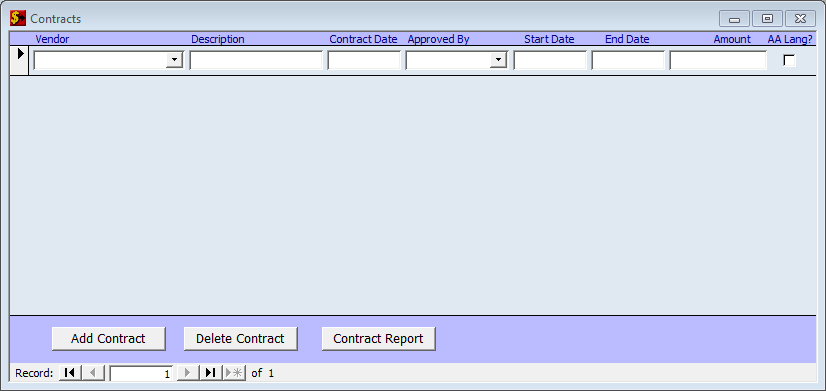This screenshot has height=391, width=826.
Task: Click the Vendor column label
Action: (x=52, y=39)
